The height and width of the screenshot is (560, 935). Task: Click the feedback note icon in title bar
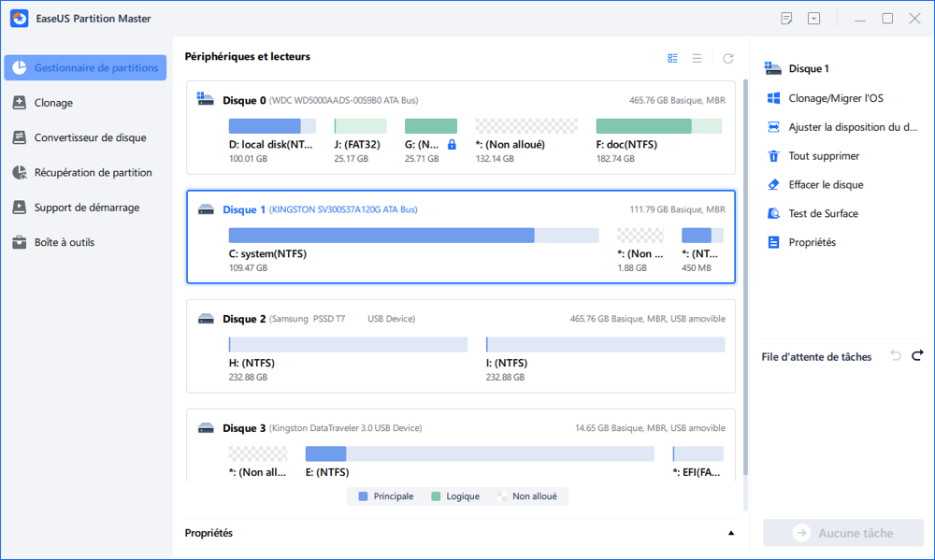[786, 19]
